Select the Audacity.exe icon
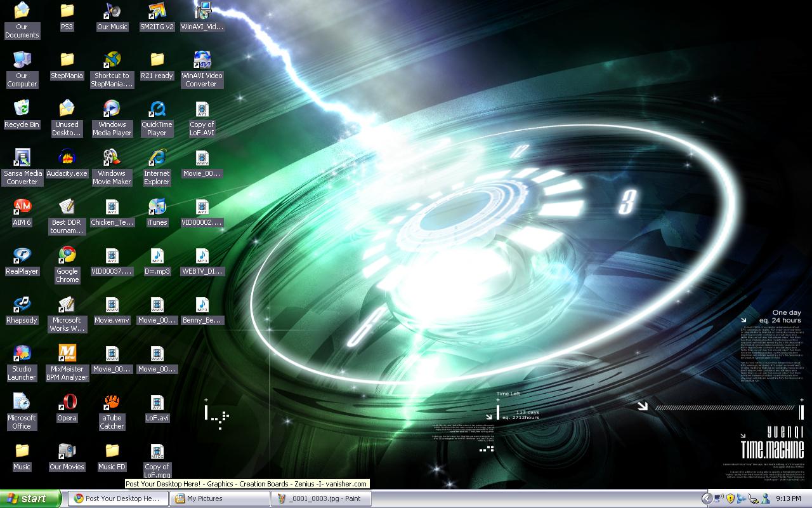812x508 pixels. pyautogui.click(x=67, y=163)
